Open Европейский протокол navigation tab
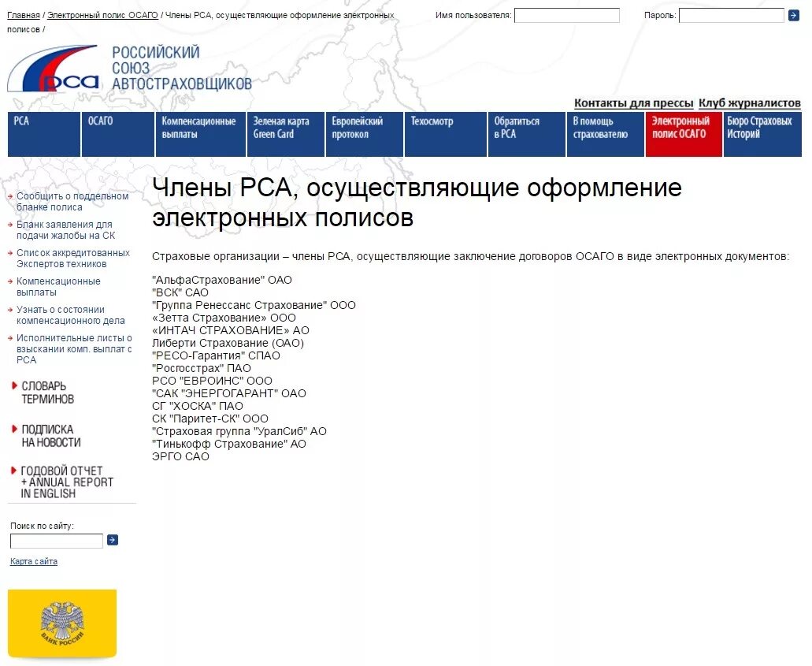This screenshot has width=812, height=666. (365, 134)
